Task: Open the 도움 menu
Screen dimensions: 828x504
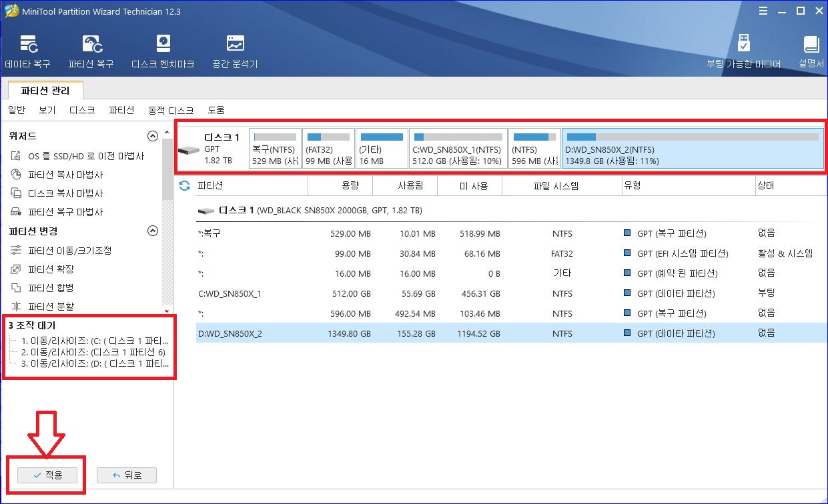Action: click(x=216, y=110)
